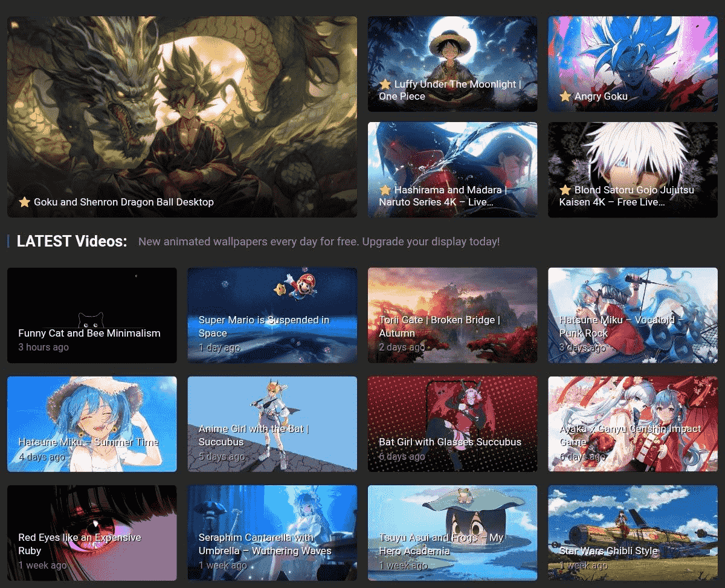Open Funny Cat and Bee Minimalism video
Viewport: 725px width, 588px height.
(92, 315)
